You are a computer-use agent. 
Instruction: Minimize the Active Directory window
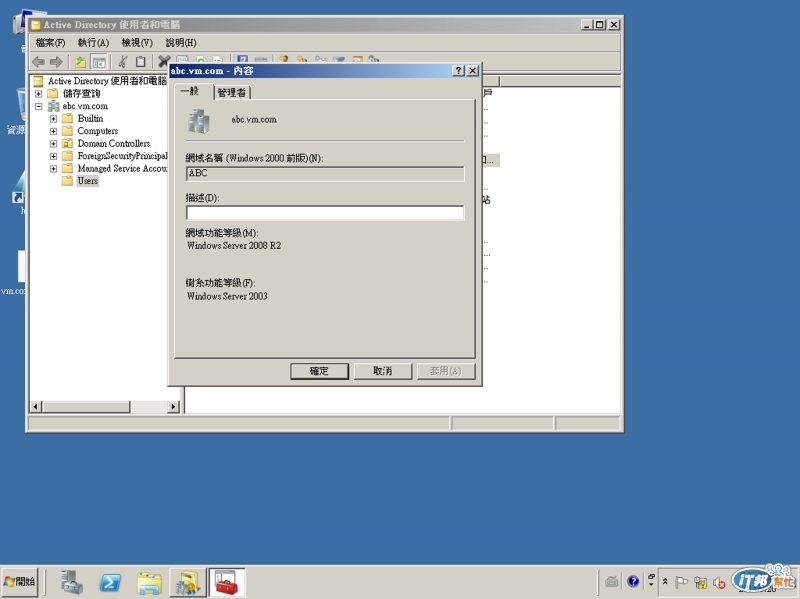pyautogui.click(x=587, y=24)
